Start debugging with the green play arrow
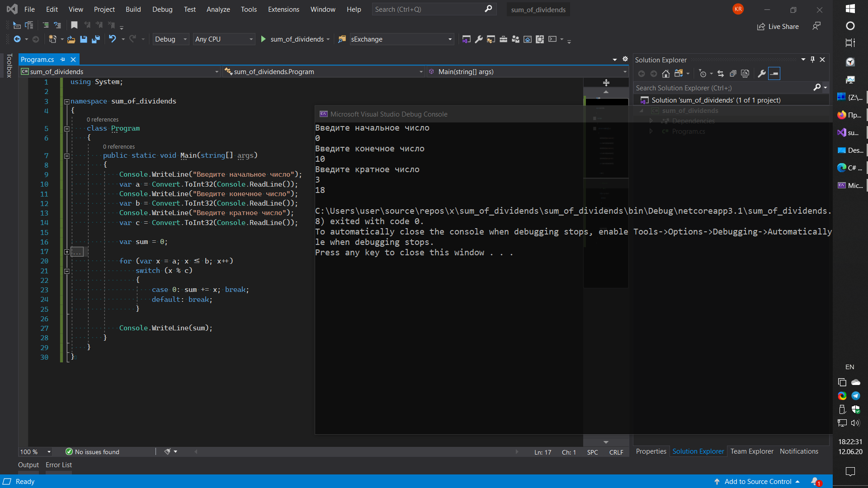The width and height of the screenshot is (868, 488). point(264,39)
